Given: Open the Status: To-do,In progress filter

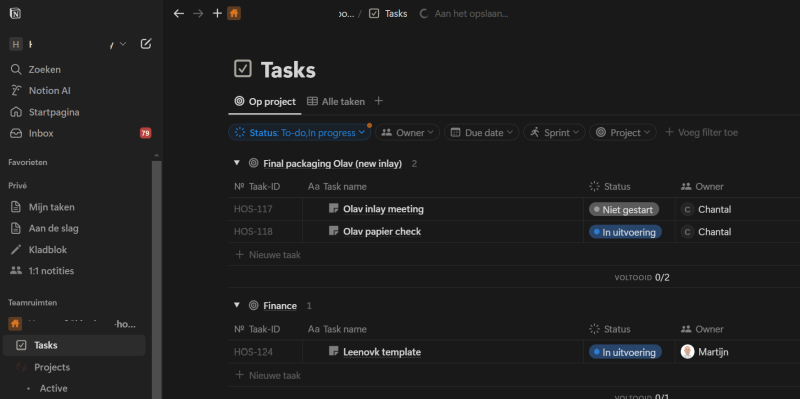Looking at the screenshot, I should tap(299, 133).
